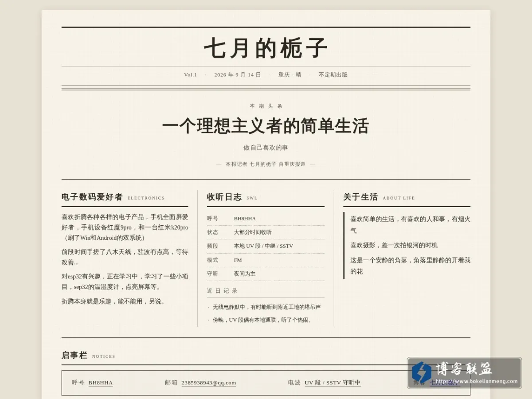Click the paragraph starting 对esp32有兴趣
The image size is (532, 399).
coord(125,282)
